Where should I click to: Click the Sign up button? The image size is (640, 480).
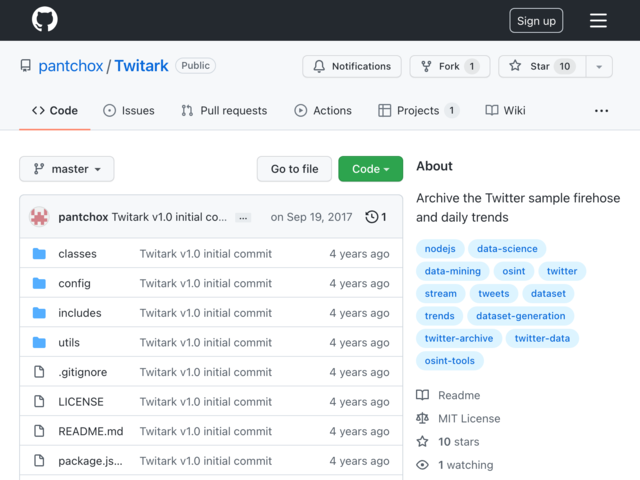click(536, 20)
